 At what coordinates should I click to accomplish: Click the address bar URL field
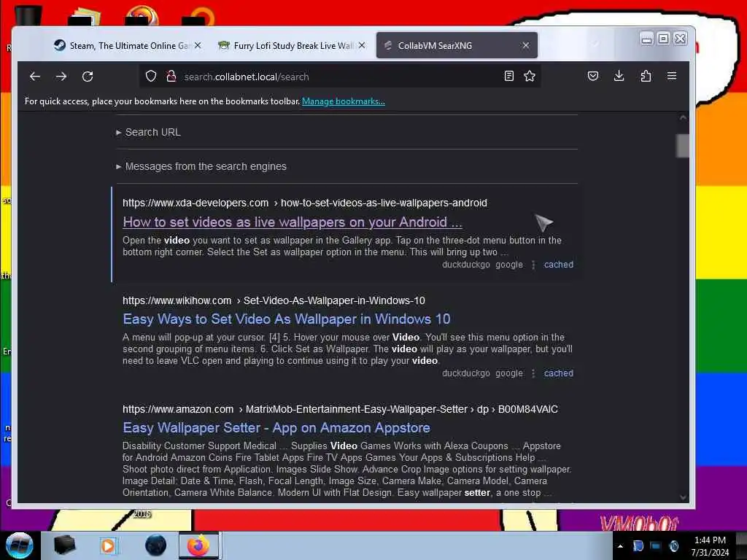click(338, 77)
